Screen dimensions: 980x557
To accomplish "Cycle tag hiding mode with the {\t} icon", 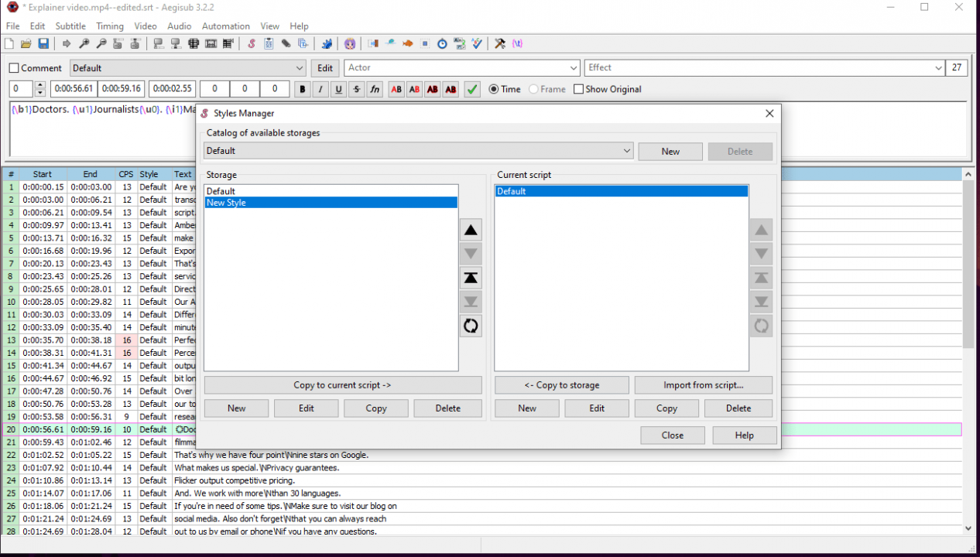I will 517,44.
